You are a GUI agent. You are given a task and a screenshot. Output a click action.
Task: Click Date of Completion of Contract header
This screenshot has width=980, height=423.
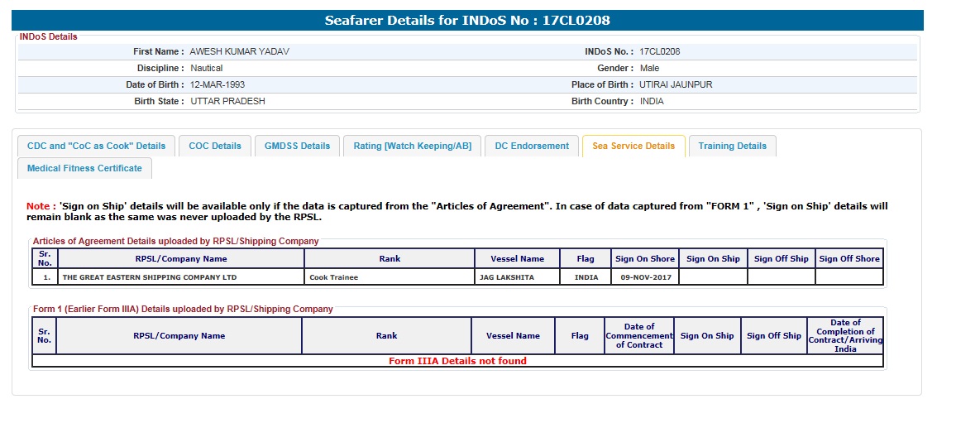845,335
